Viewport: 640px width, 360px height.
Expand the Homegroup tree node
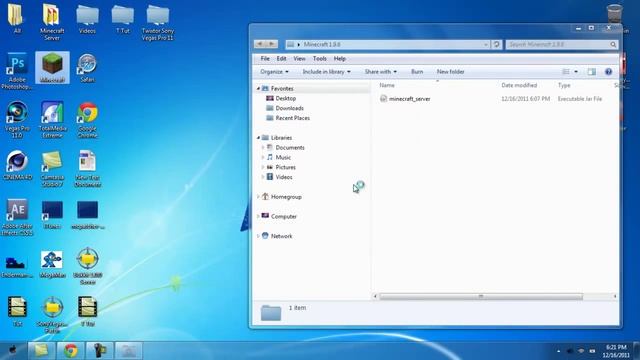click(x=258, y=197)
